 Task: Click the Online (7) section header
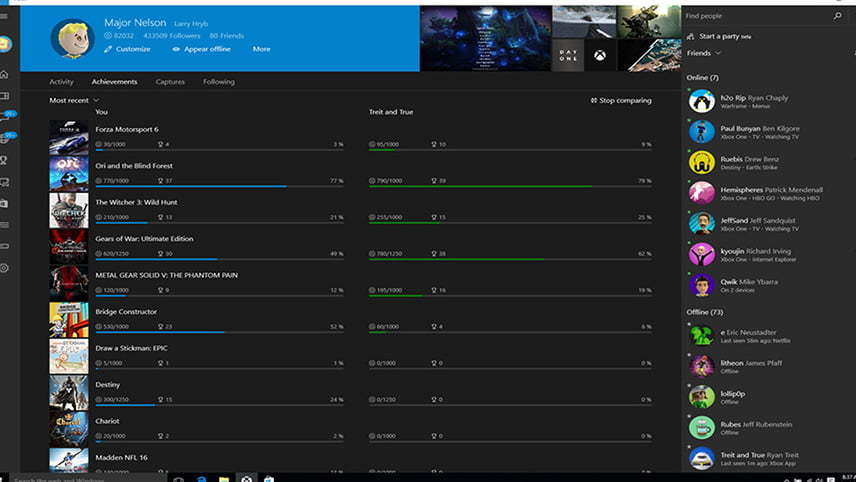pos(703,78)
